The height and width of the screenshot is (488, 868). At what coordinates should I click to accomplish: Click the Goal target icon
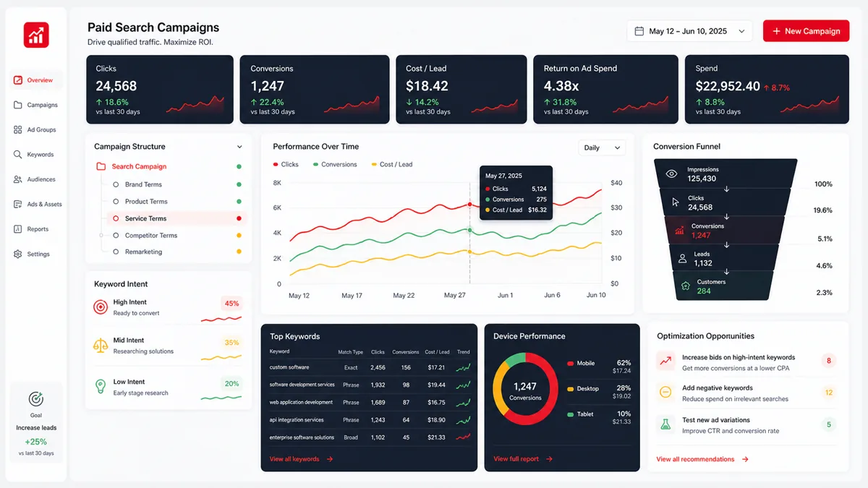(x=35, y=398)
